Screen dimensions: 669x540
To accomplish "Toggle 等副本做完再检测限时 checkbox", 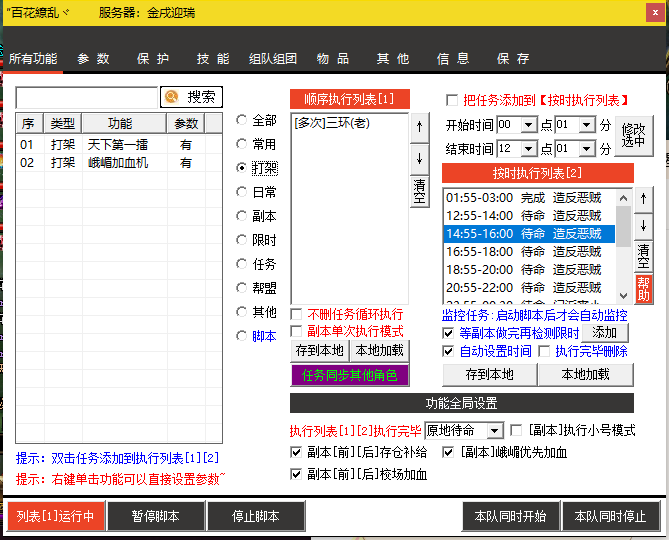I will [x=448, y=333].
